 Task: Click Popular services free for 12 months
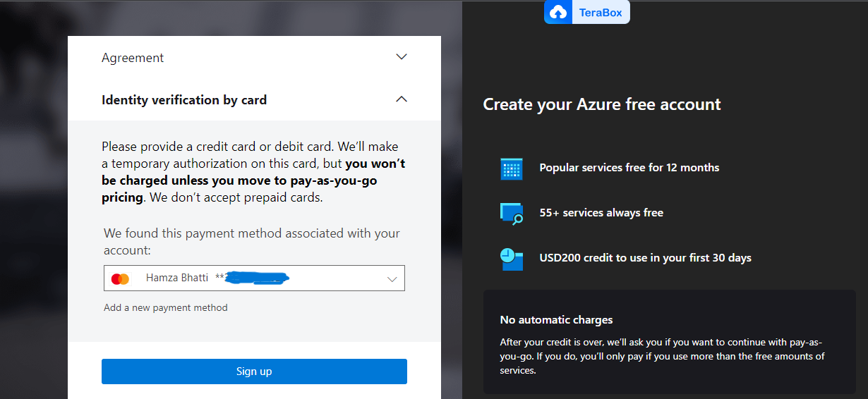[629, 168]
